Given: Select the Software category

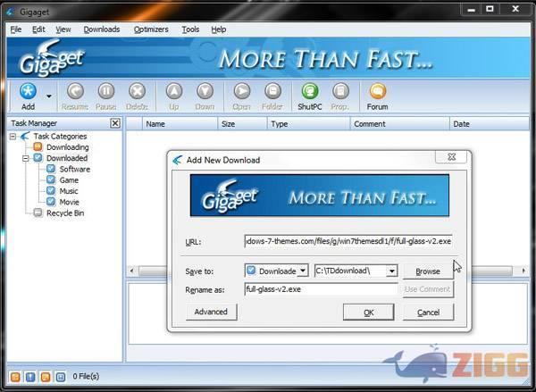Looking at the screenshot, I should pyautogui.click(x=74, y=169).
